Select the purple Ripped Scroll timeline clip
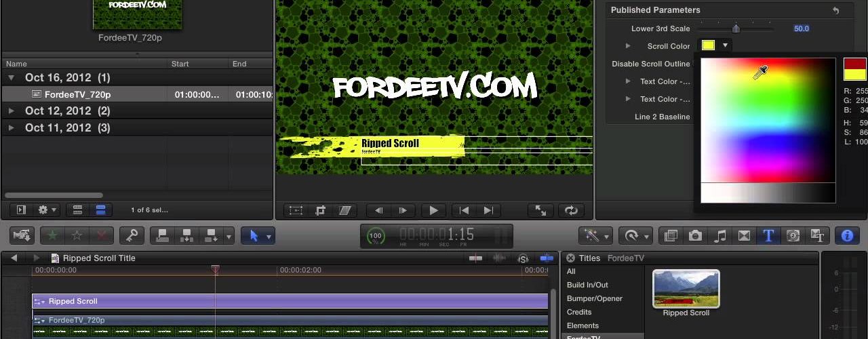868x339 pixels. 290,301
